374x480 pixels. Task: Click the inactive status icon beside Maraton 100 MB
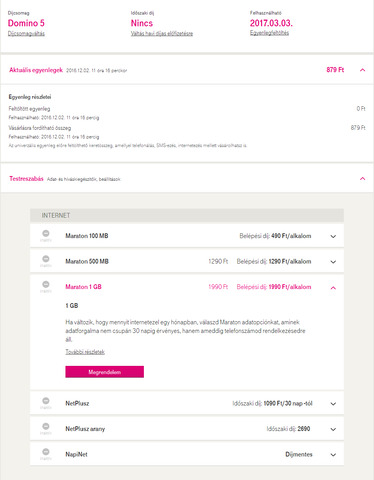click(x=46, y=233)
